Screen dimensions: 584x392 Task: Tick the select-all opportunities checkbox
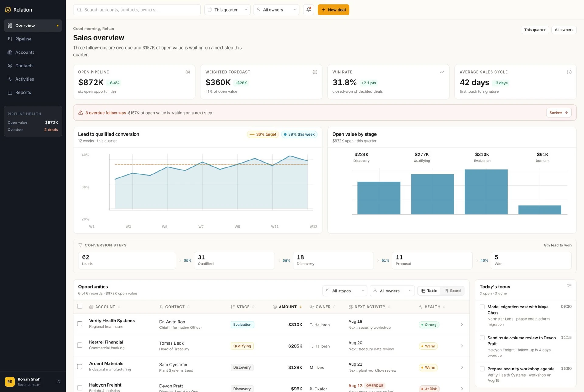click(x=79, y=306)
